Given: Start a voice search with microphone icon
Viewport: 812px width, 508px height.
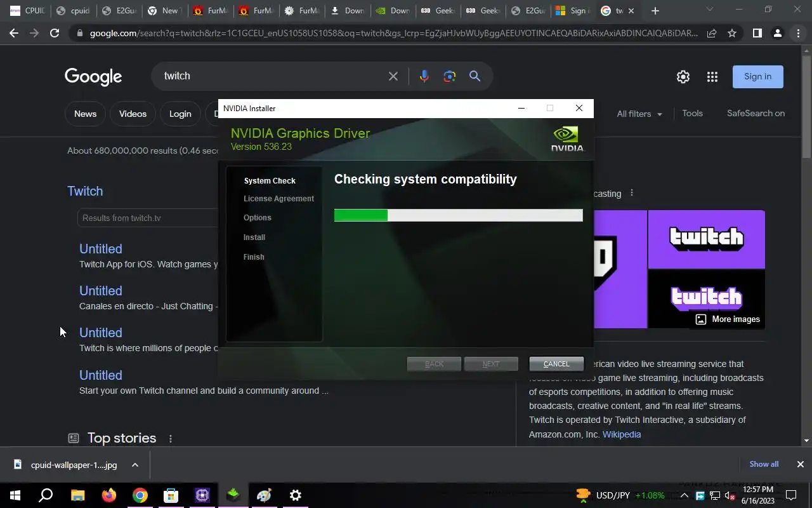Looking at the screenshot, I should (424, 76).
